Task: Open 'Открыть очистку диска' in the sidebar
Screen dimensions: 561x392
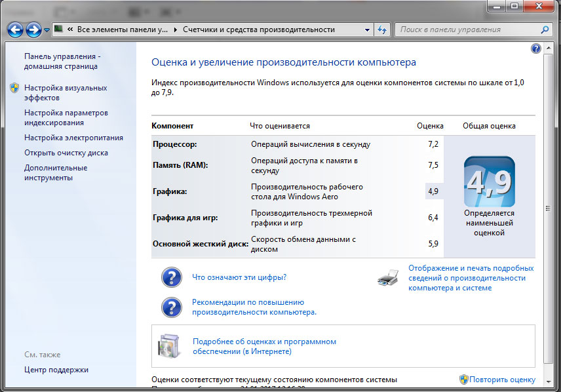Action: (66, 153)
